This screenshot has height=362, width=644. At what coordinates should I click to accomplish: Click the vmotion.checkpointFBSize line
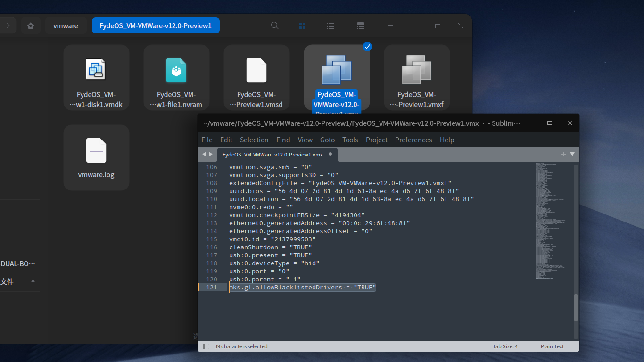click(x=297, y=215)
